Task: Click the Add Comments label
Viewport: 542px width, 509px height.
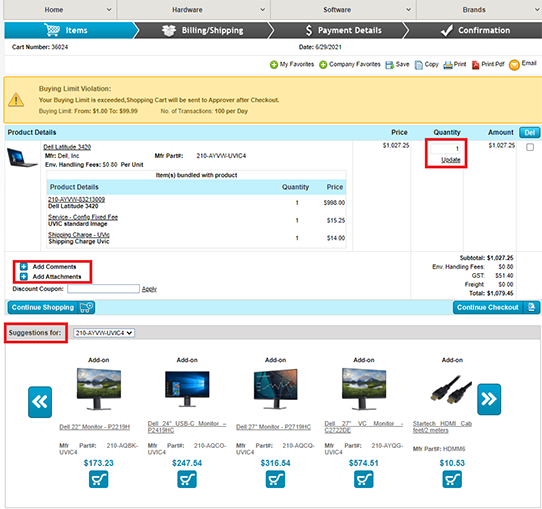Action: tap(54, 267)
